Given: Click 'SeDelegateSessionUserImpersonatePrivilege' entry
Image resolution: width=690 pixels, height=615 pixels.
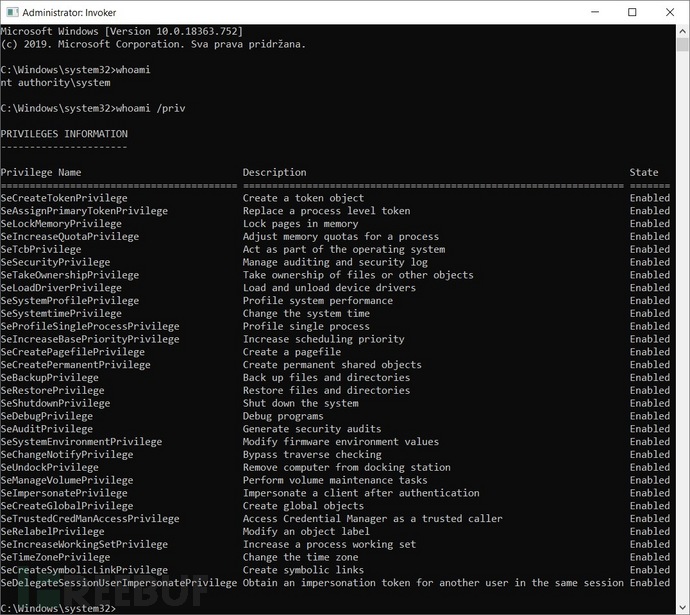Looking at the screenshot, I should click(x=119, y=583).
